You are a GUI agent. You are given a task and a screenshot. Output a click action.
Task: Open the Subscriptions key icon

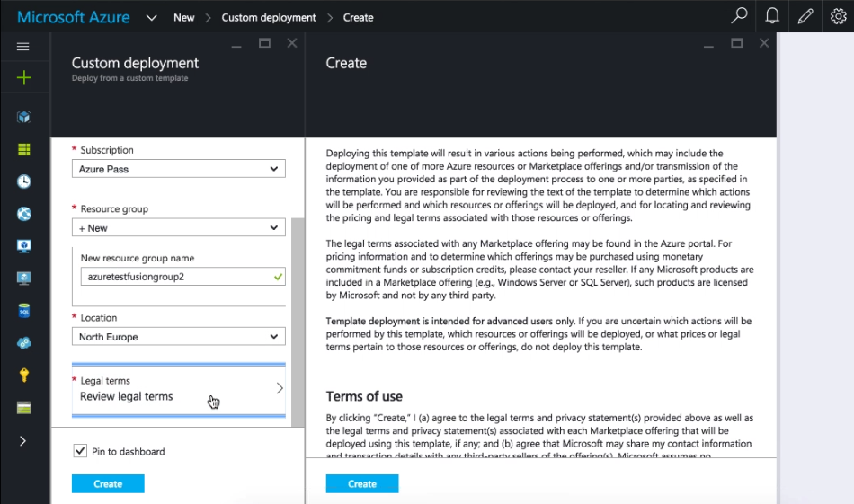coord(24,375)
